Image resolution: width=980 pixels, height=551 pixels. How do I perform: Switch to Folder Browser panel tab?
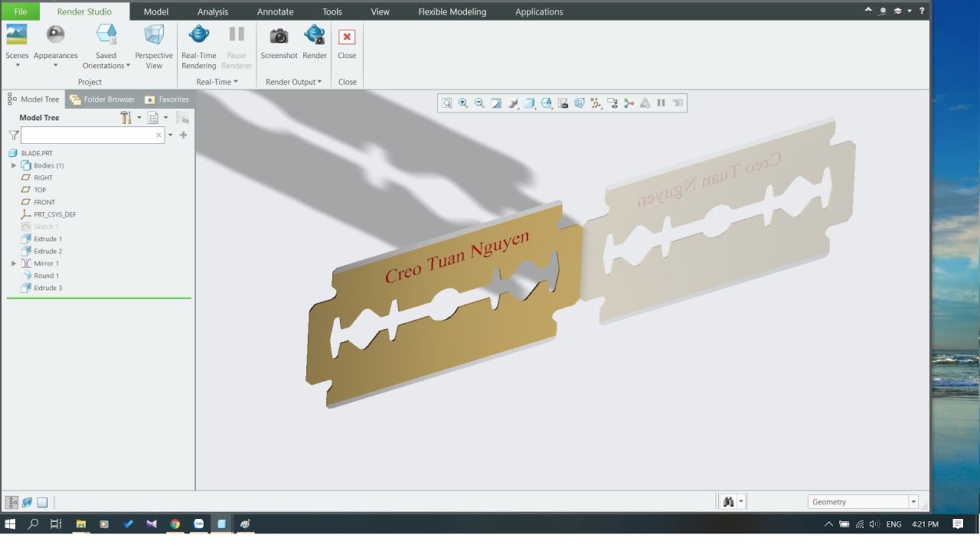[102, 99]
